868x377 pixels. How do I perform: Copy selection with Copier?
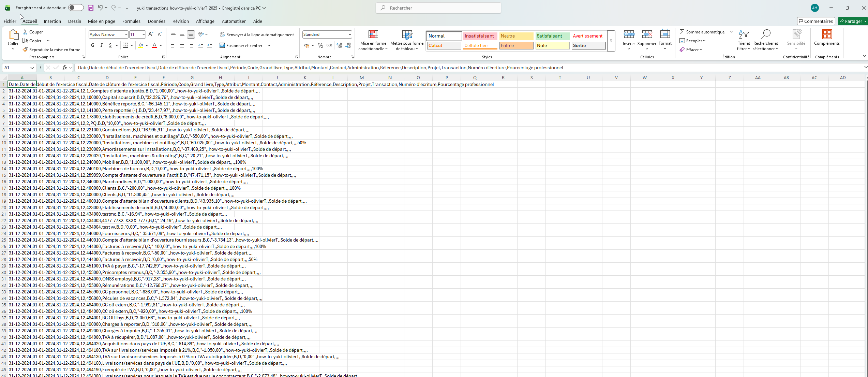click(x=32, y=41)
